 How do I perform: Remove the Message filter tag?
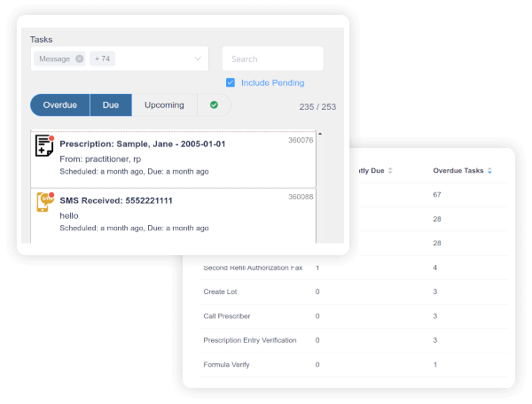tap(80, 59)
